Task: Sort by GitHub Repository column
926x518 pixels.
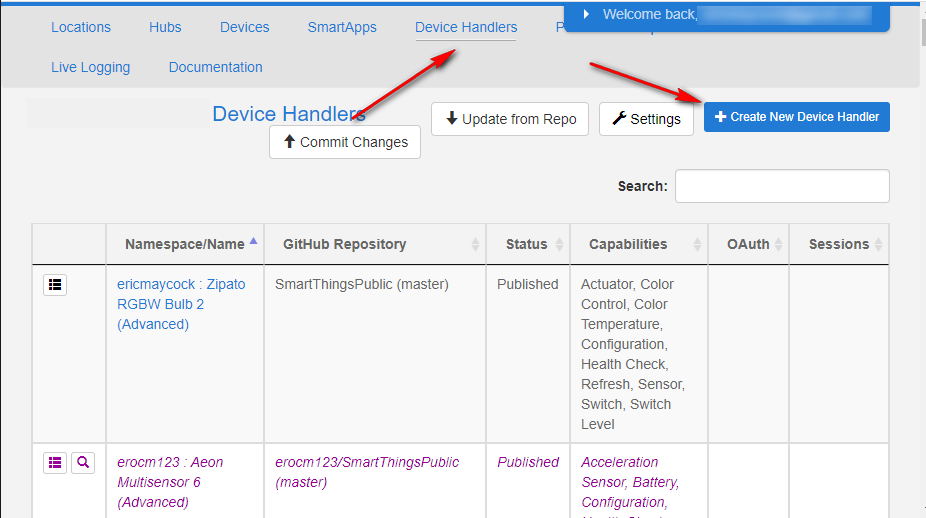Action: [344, 244]
